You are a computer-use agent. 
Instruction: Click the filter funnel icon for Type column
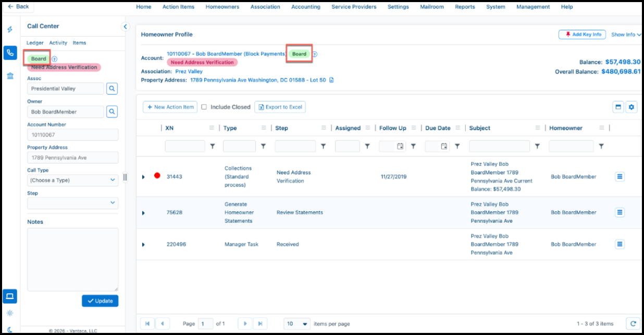(x=263, y=147)
